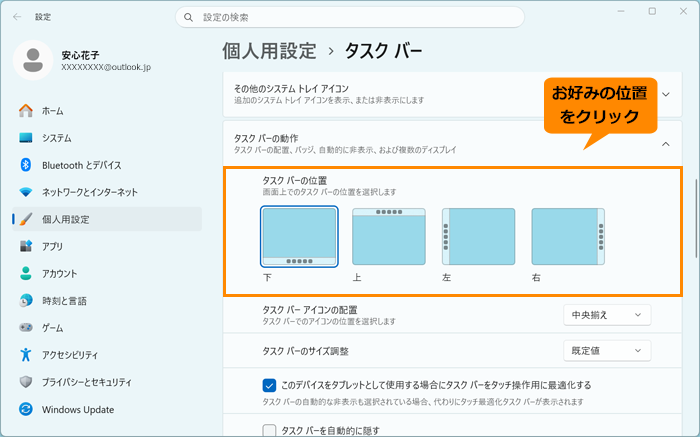Screen dimensions: 700x437
Task: Click the vertical scrollbar thumb
Action: click(x=696, y=218)
